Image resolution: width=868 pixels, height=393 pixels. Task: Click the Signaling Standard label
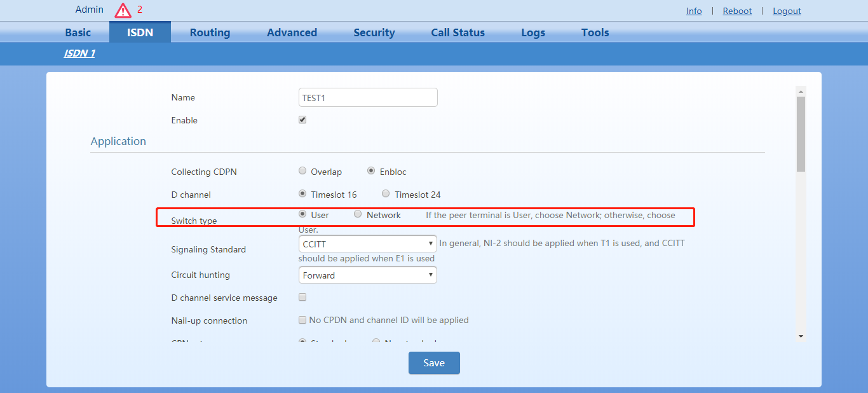tap(208, 249)
